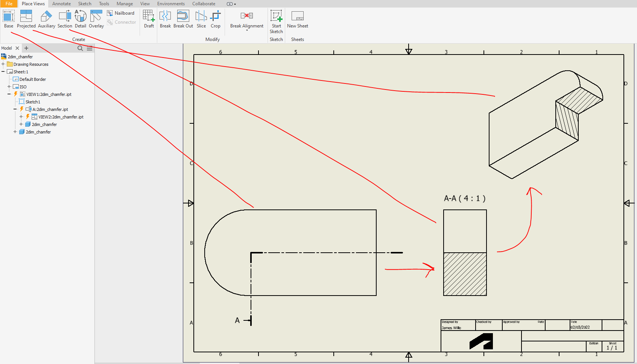This screenshot has height=364, width=637.
Task: Select the Slice tool
Action: 201,18
